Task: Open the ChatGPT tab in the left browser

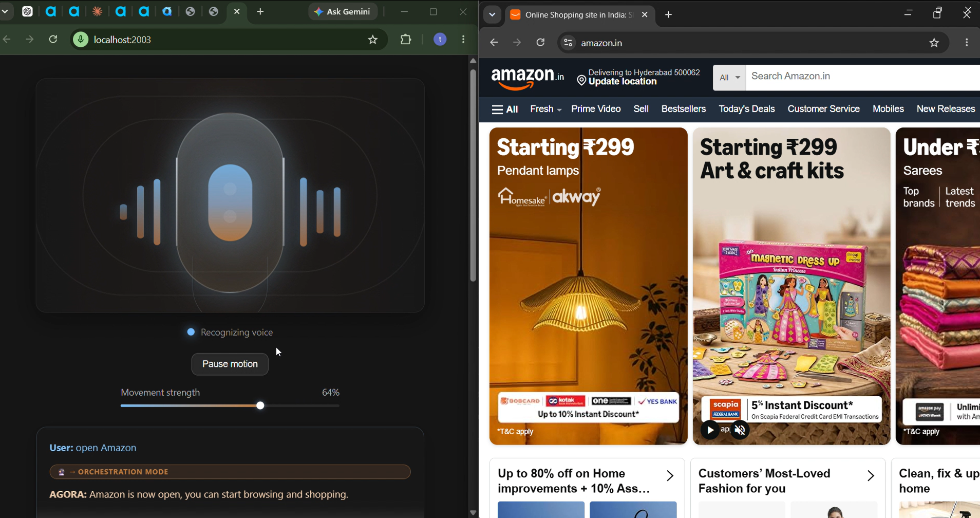Action: click(x=28, y=12)
